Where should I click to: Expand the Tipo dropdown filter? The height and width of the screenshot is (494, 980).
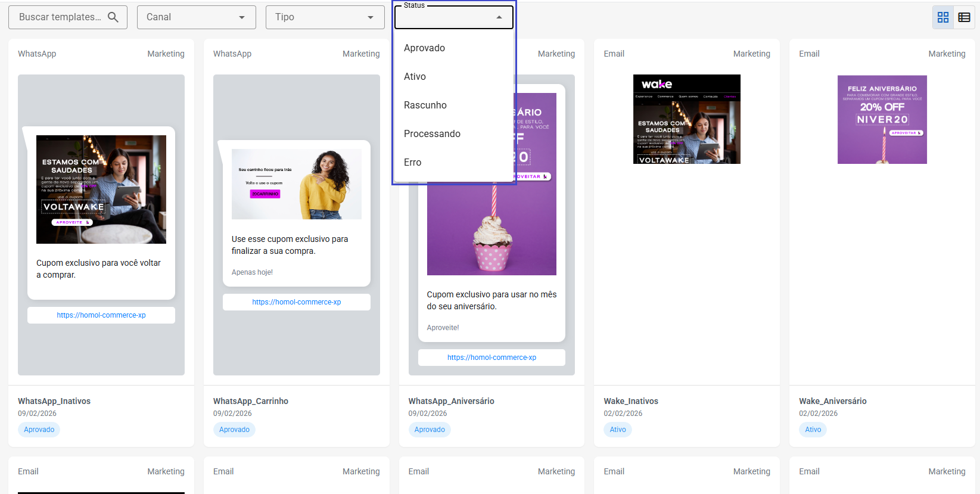[x=325, y=17]
